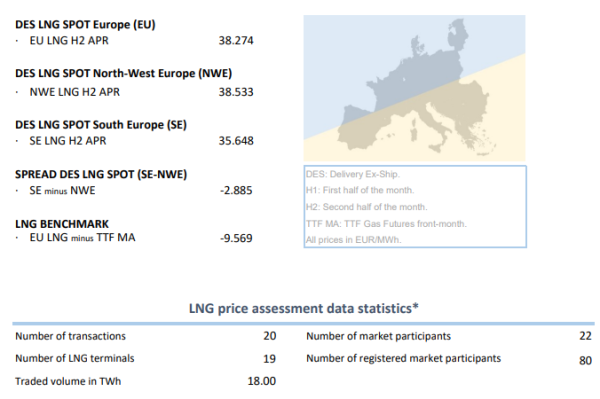Select the EU LNG H2 APR price 38.274

[236, 41]
